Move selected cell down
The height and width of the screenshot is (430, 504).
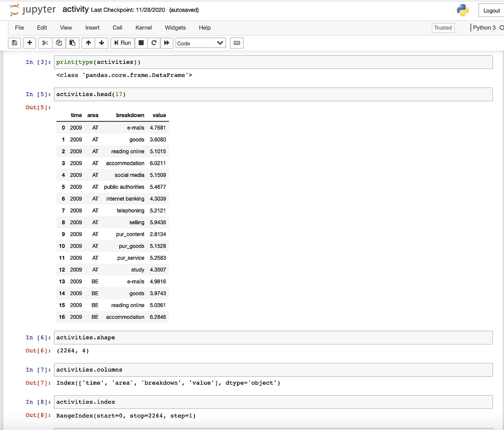102,43
